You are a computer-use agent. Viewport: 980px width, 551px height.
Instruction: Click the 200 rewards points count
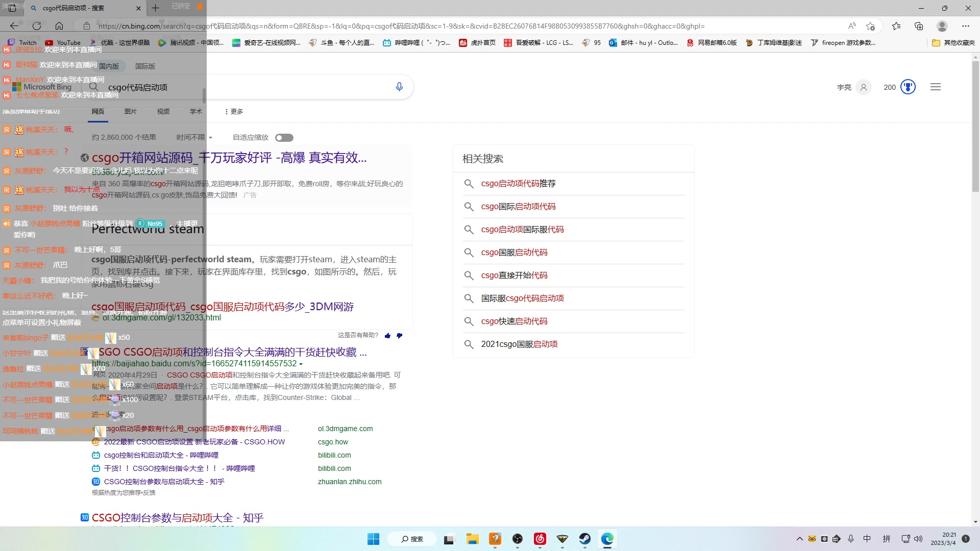pyautogui.click(x=890, y=87)
